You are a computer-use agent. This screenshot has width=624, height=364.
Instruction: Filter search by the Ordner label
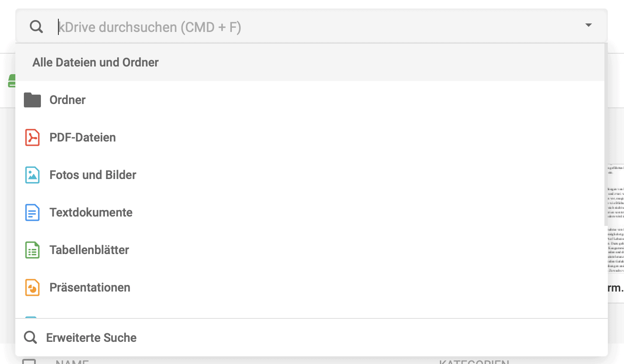coord(67,100)
